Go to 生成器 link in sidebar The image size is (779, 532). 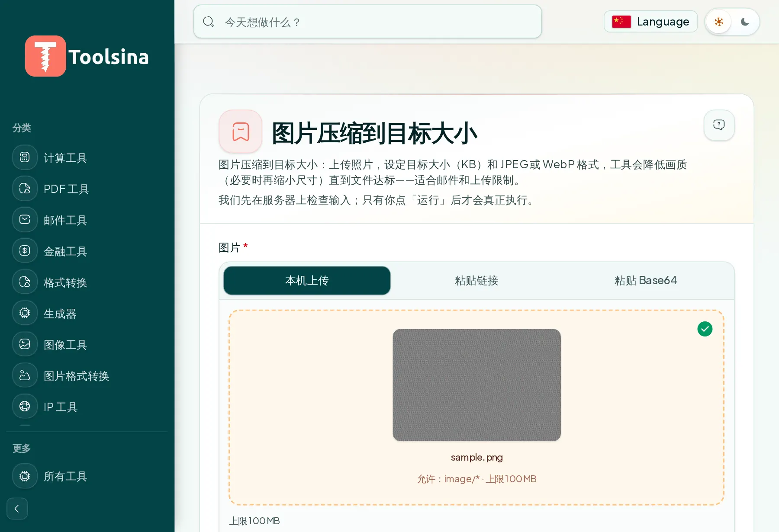pos(60,314)
